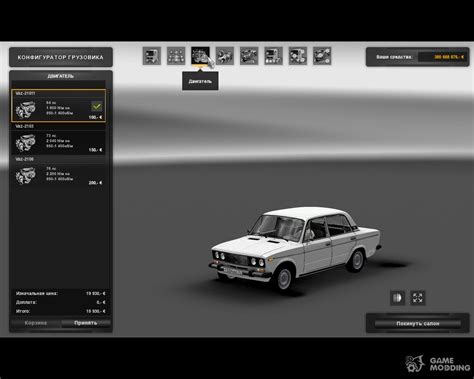
Task: Click the Vaz-2103 engine picture
Action: point(26,142)
